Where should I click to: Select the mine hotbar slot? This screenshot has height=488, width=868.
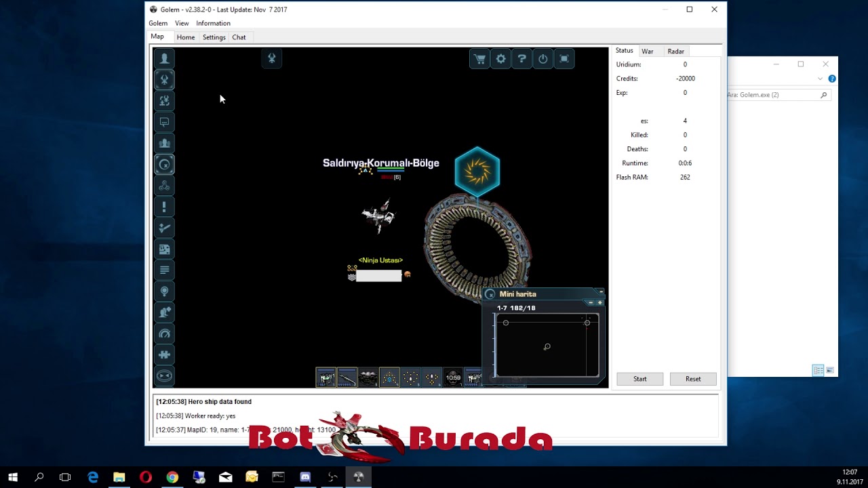368,378
